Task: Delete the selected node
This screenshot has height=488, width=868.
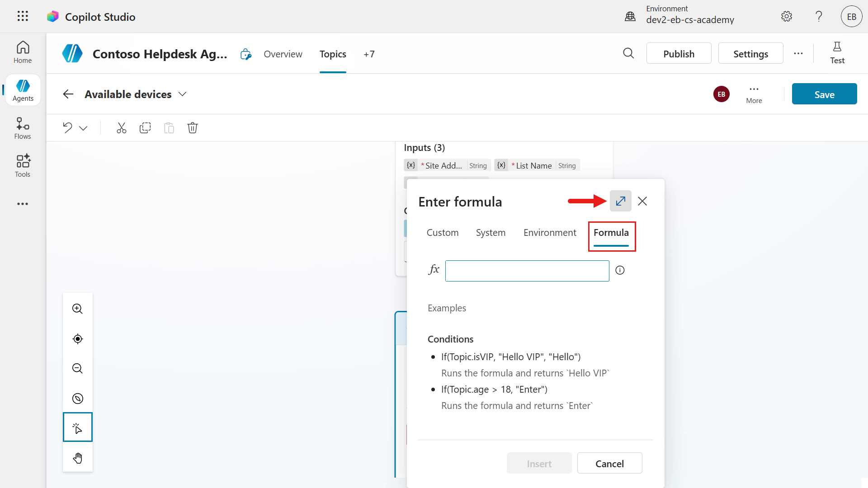Action: point(193,128)
